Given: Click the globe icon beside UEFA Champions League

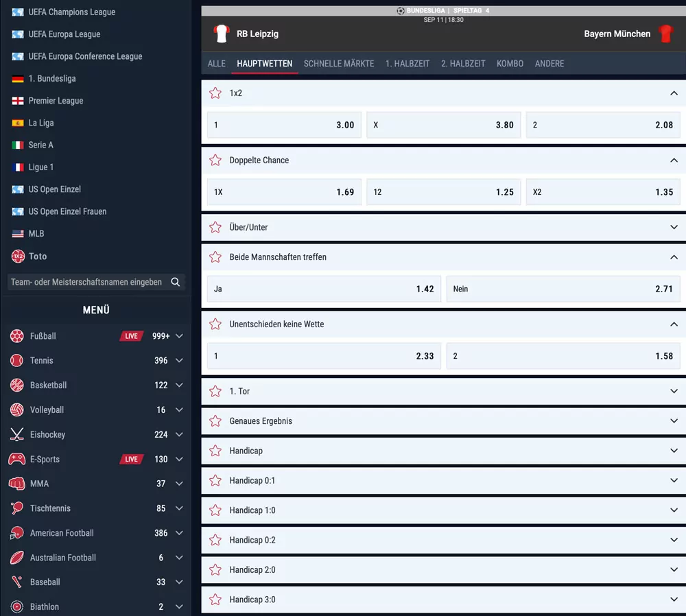Looking at the screenshot, I should tap(18, 12).
